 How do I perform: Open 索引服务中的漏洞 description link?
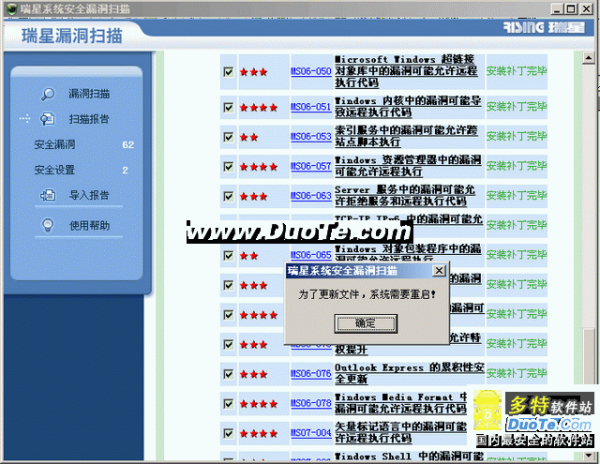pyautogui.click(x=406, y=136)
